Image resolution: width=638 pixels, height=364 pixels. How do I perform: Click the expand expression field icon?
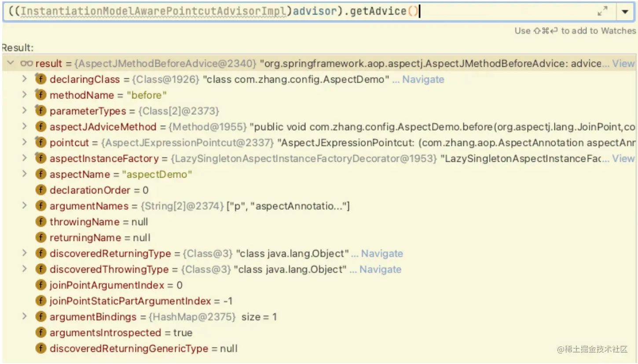(603, 11)
